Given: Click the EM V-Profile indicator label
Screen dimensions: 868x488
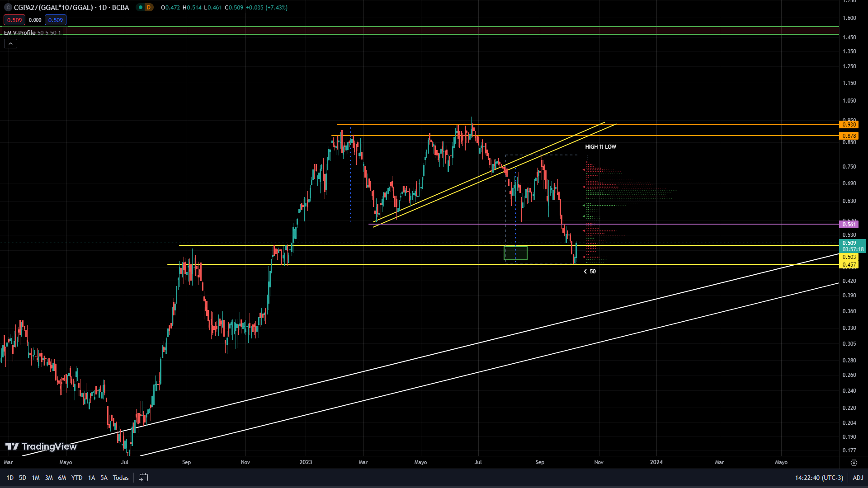Looking at the screenshot, I should pyautogui.click(x=20, y=33).
